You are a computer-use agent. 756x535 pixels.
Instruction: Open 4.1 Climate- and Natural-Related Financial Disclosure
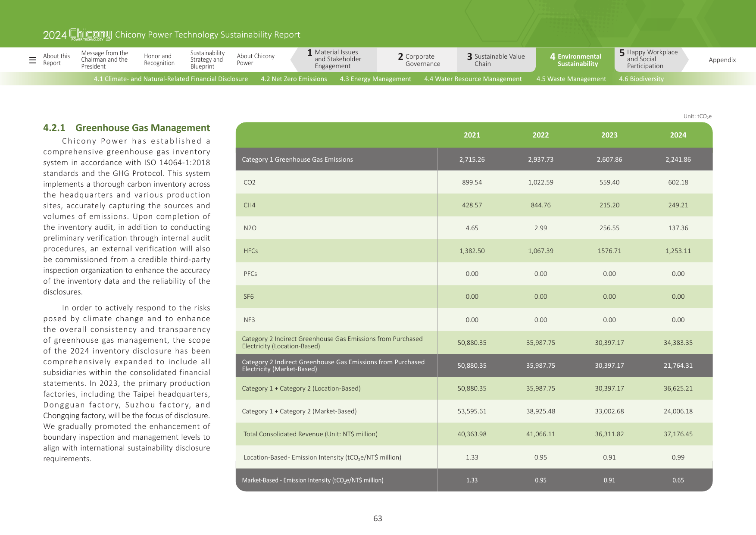coord(171,79)
